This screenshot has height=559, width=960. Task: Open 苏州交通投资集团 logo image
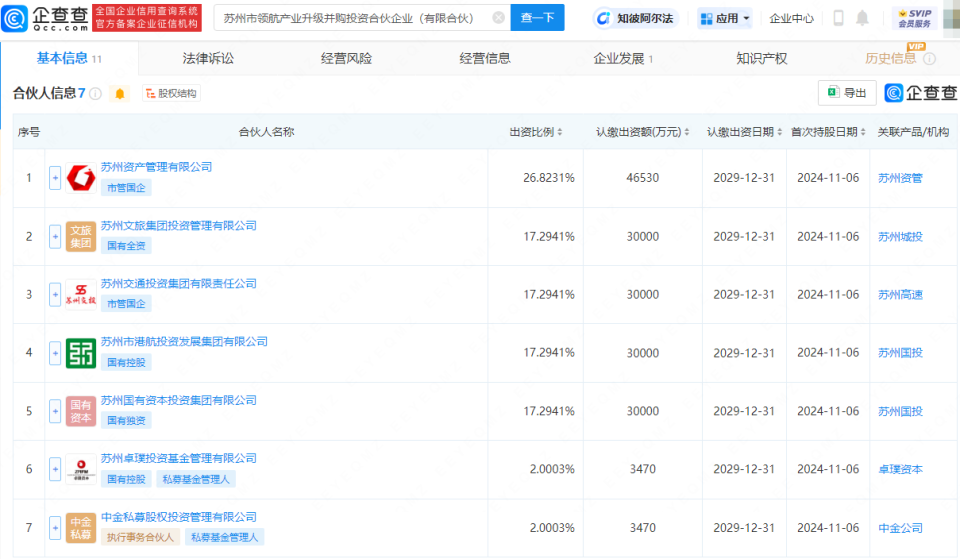(81, 295)
